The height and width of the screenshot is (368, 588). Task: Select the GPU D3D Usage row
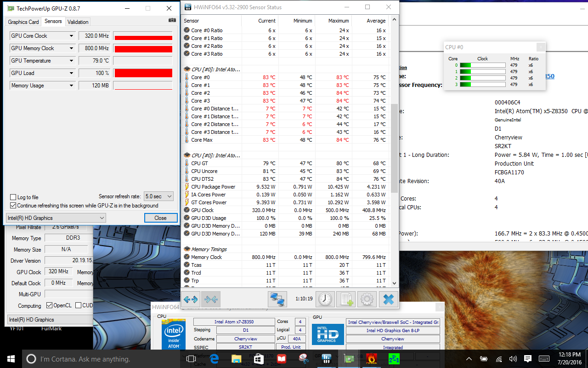coord(286,218)
